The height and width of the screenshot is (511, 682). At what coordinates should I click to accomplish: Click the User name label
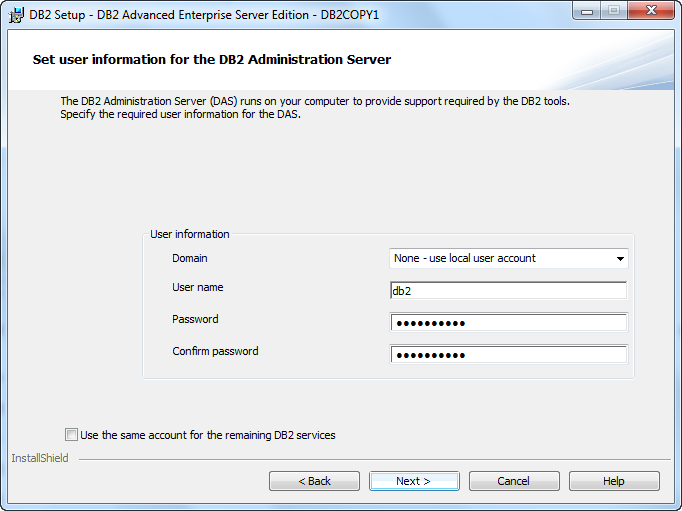pos(198,287)
